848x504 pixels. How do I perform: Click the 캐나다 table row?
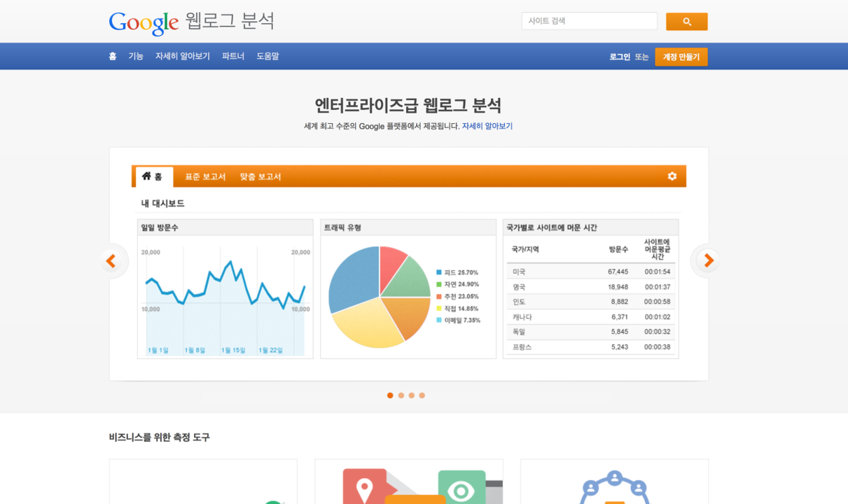pyautogui.click(x=591, y=317)
